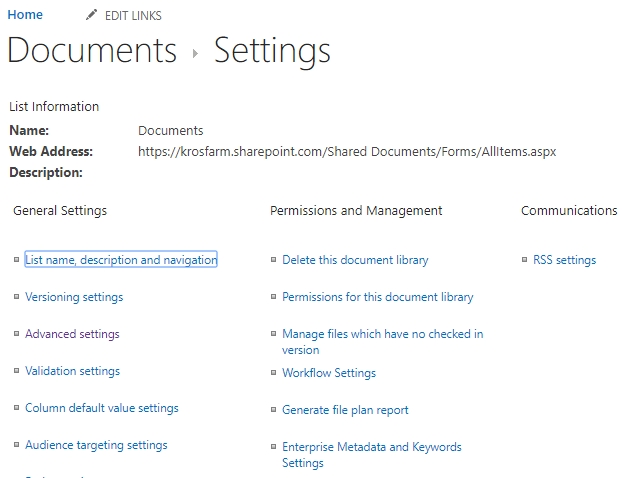Click the bullet icon beside Advanced settings
This screenshot has height=478, width=636.
click(17, 334)
